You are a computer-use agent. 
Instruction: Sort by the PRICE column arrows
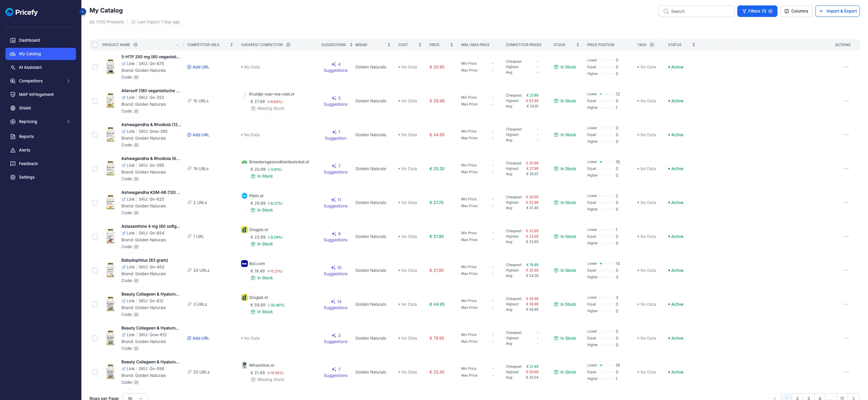pyautogui.click(x=452, y=45)
